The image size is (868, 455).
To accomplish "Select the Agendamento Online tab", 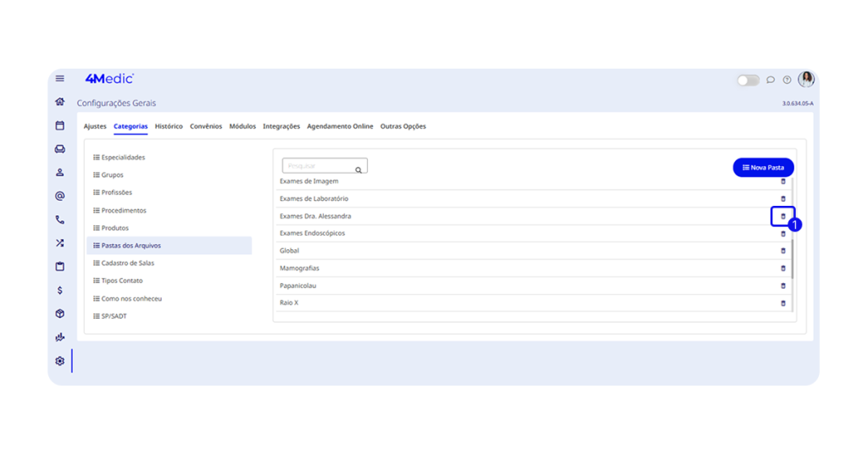I will click(340, 126).
